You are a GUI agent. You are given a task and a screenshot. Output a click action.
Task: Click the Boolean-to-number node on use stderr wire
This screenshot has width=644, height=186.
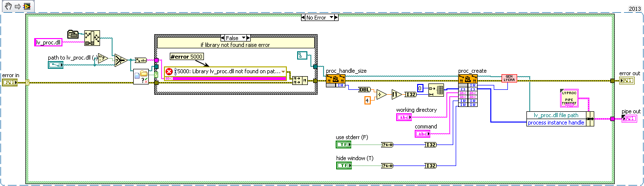coord(387,145)
